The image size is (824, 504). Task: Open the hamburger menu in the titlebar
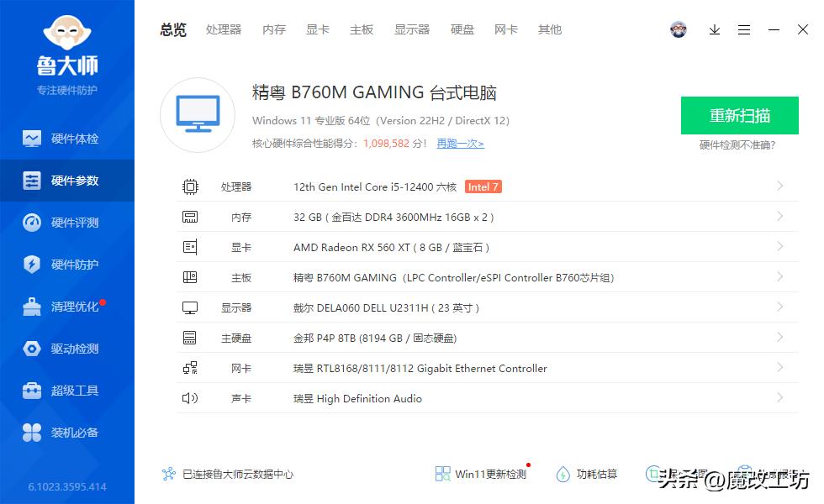click(x=744, y=29)
